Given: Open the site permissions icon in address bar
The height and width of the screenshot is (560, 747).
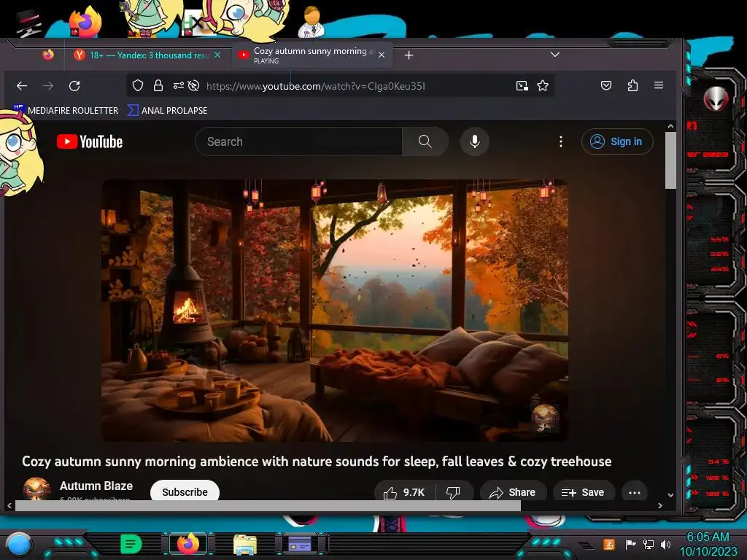Looking at the screenshot, I should 178,86.
